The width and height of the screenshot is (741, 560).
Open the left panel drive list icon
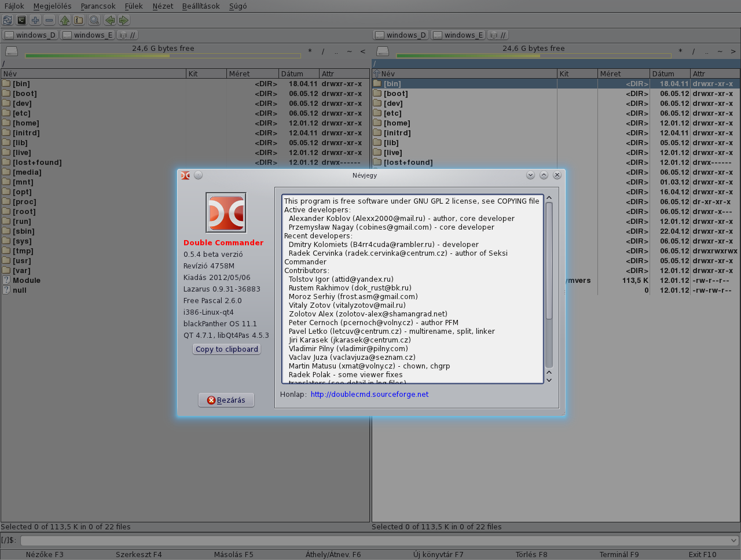click(12, 51)
